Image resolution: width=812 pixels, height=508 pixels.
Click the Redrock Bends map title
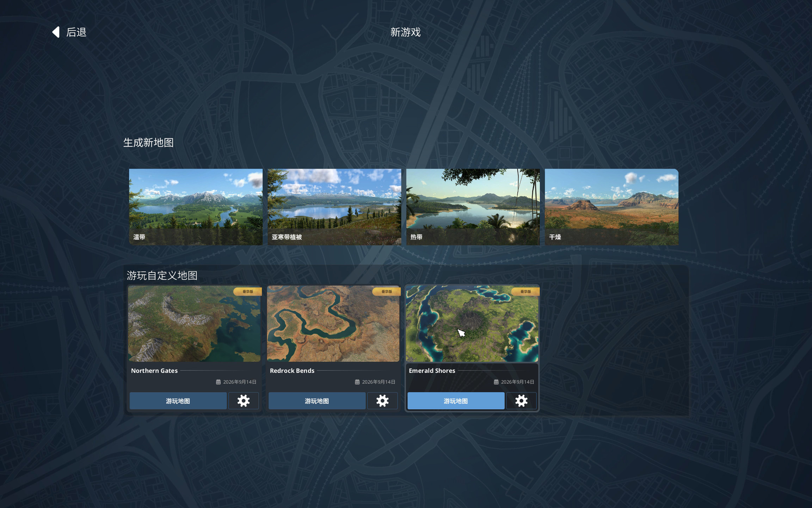pos(292,370)
